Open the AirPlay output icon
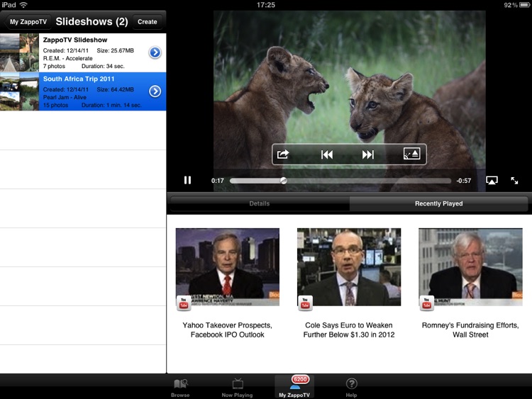 492,180
